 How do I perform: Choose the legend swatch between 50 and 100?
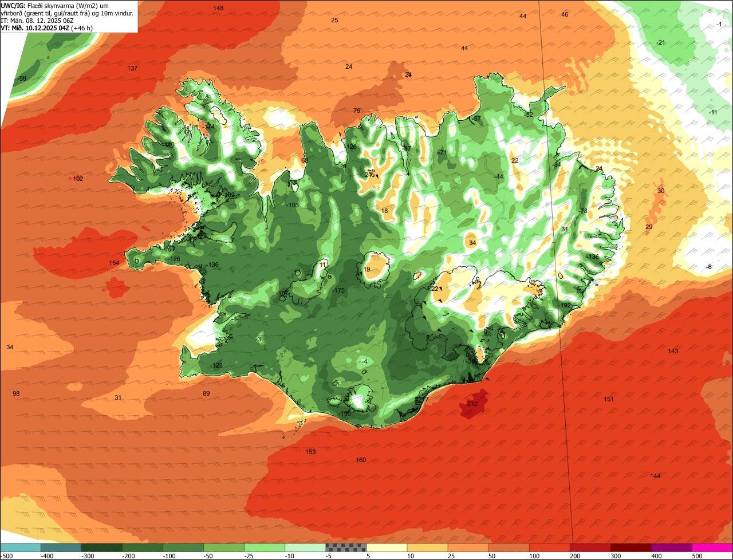[x=509, y=547]
